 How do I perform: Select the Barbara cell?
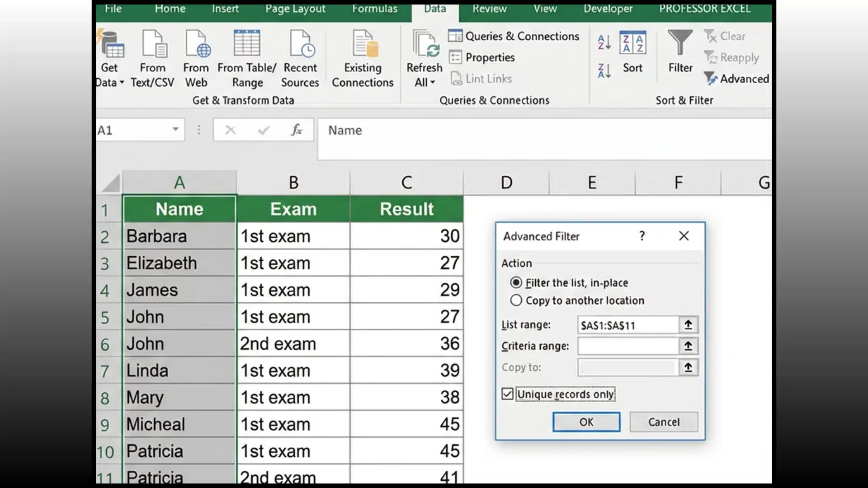pyautogui.click(x=179, y=236)
